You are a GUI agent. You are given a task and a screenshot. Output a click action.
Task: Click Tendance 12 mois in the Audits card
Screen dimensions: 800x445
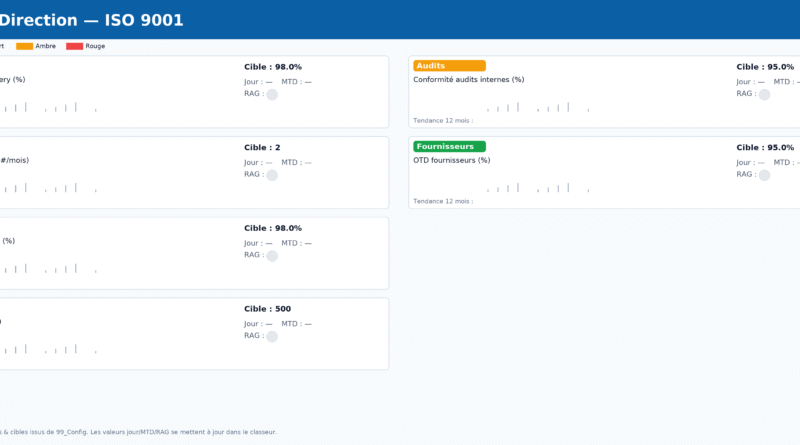tap(442, 120)
